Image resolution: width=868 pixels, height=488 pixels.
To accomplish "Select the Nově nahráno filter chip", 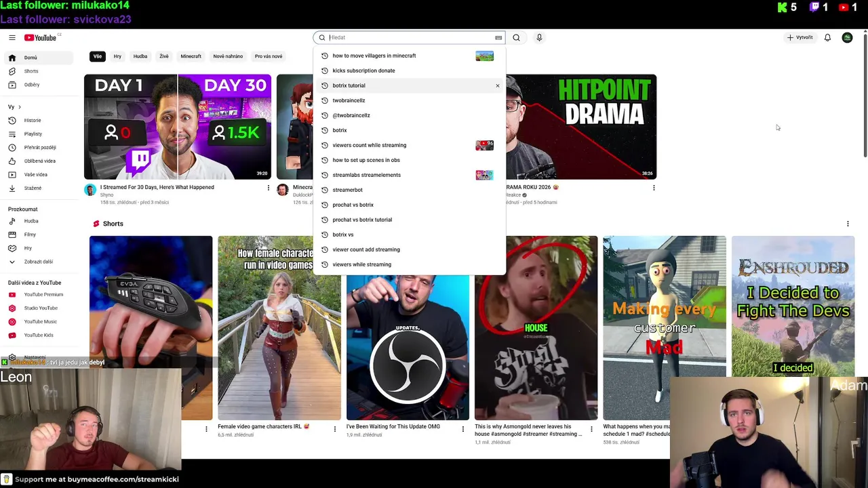I will click(x=228, y=56).
